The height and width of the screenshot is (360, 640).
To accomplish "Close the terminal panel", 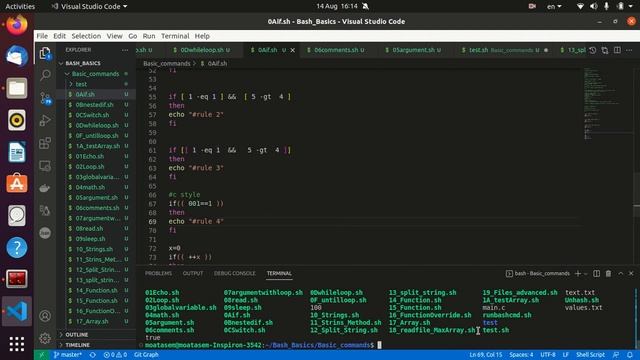I will 631,273.
